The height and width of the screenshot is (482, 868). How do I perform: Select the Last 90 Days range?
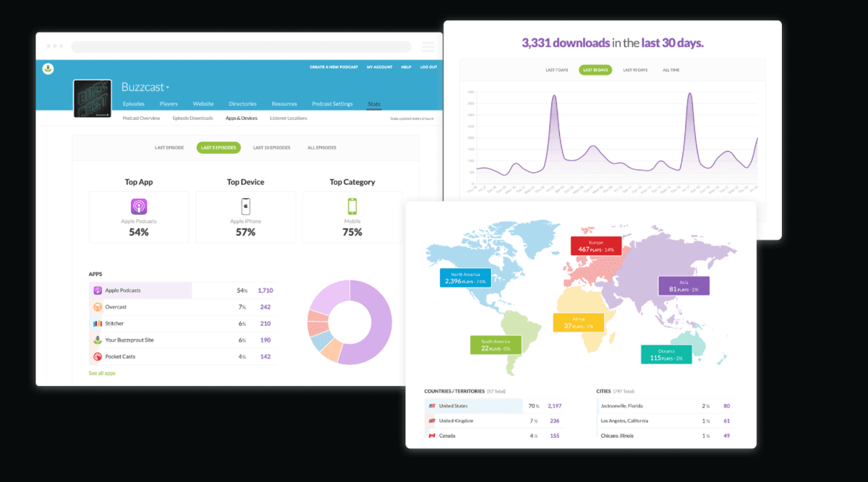point(636,70)
